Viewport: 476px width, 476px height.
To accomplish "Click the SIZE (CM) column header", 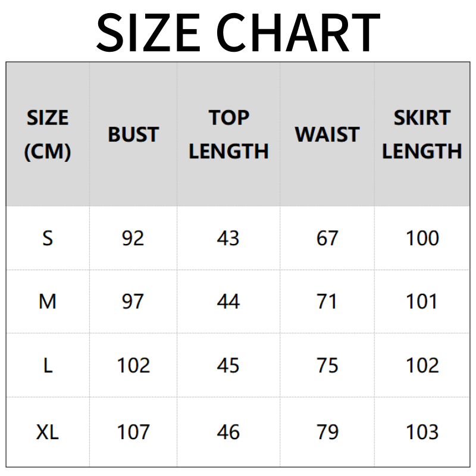I will [x=48, y=134].
